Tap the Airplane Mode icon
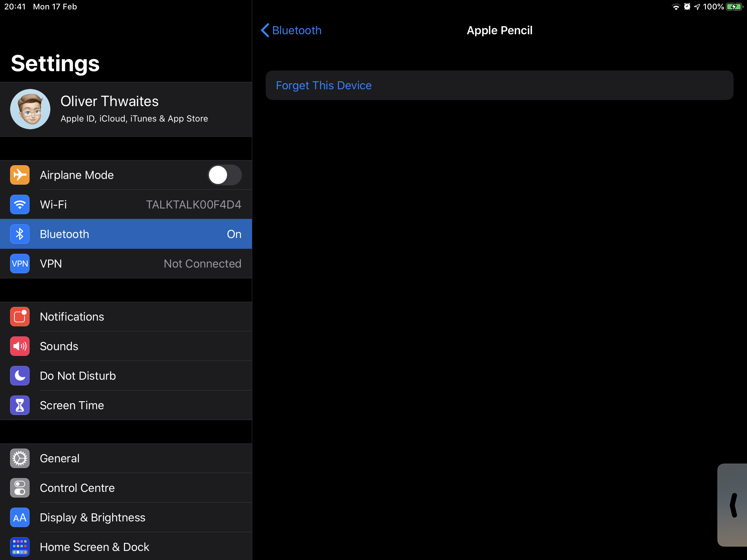This screenshot has height=560, width=747. (20, 175)
